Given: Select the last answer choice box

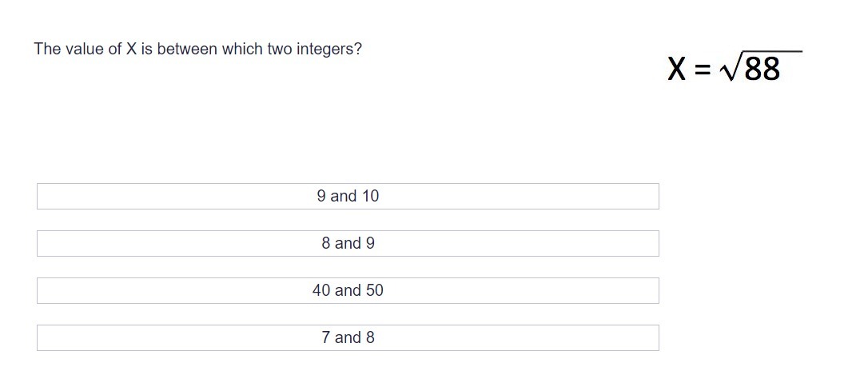Looking at the screenshot, I should pos(348,337).
